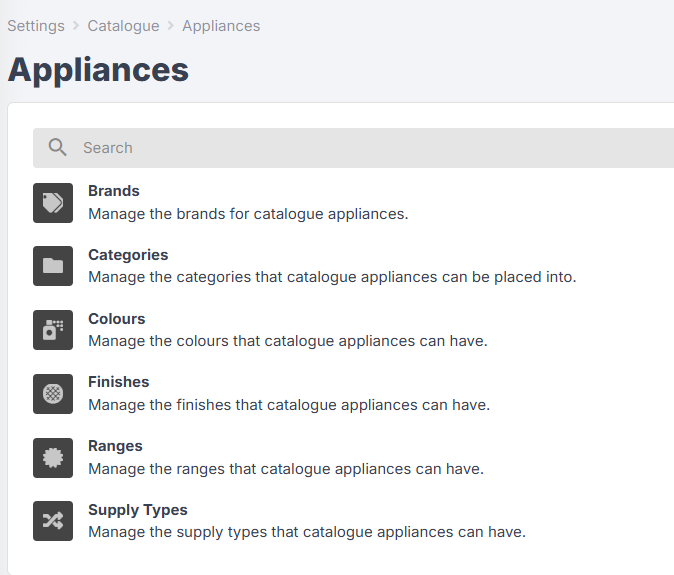Image resolution: width=674 pixels, height=575 pixels.
Task: Open the Finishes heading link
Action: point(119,382)
